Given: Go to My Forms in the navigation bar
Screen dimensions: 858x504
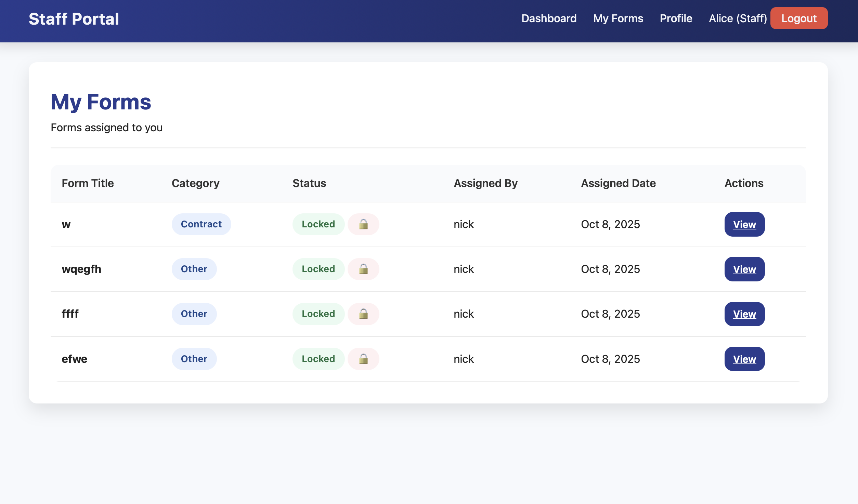Looking at the screenshot, I should 618,18.
